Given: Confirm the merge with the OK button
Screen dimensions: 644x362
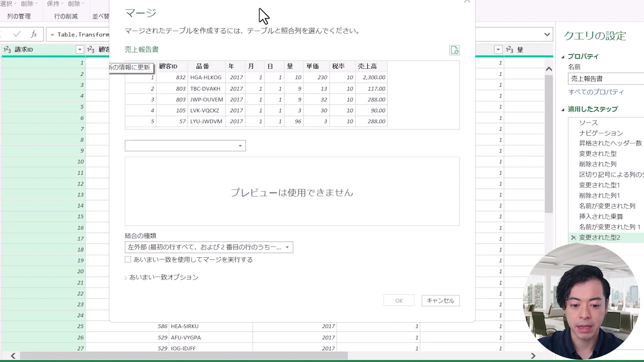Looking at the screenshot, I should [398, 300].
